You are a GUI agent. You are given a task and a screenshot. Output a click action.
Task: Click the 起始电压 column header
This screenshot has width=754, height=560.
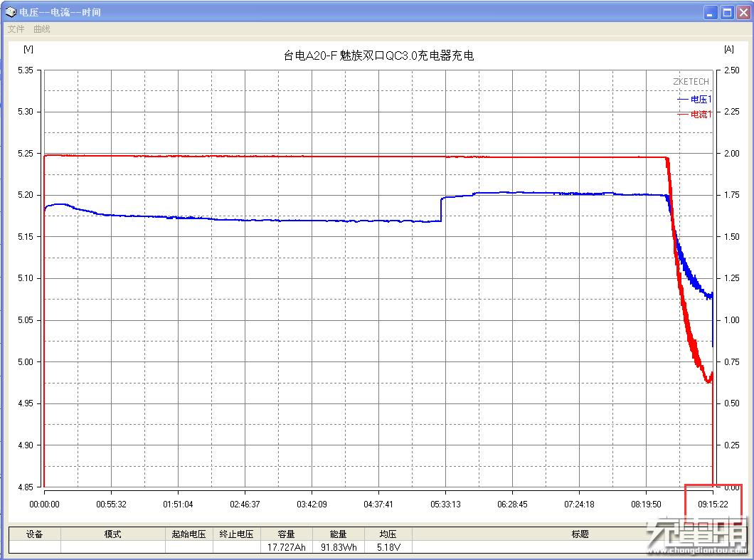pos(188,534)
